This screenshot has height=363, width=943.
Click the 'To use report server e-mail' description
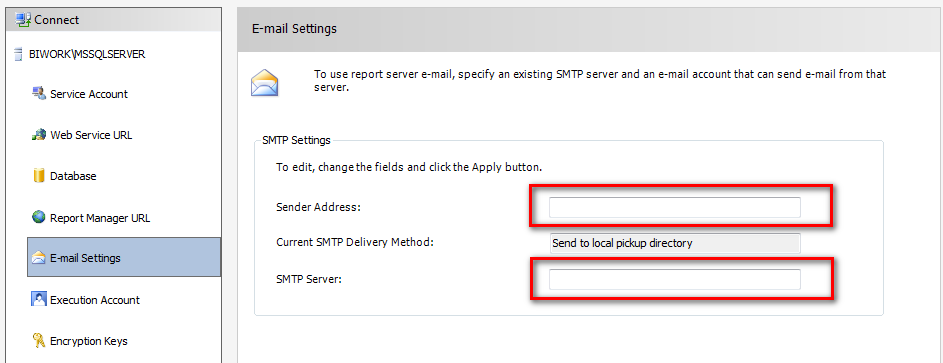coord(600,81)
